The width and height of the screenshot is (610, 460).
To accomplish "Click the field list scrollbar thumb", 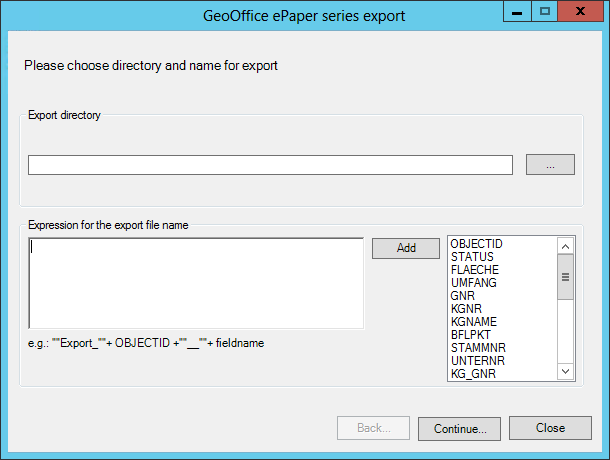I will tap(565, 278).
